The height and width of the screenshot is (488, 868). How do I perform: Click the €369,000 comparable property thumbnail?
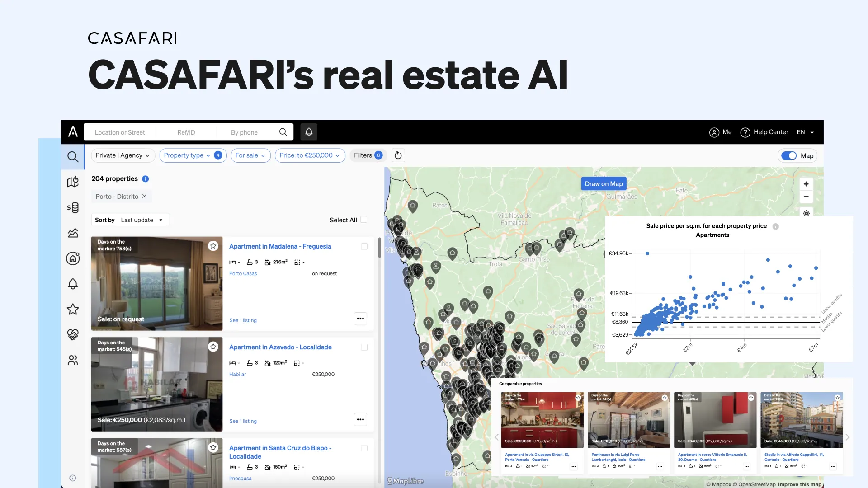point(542,420)
